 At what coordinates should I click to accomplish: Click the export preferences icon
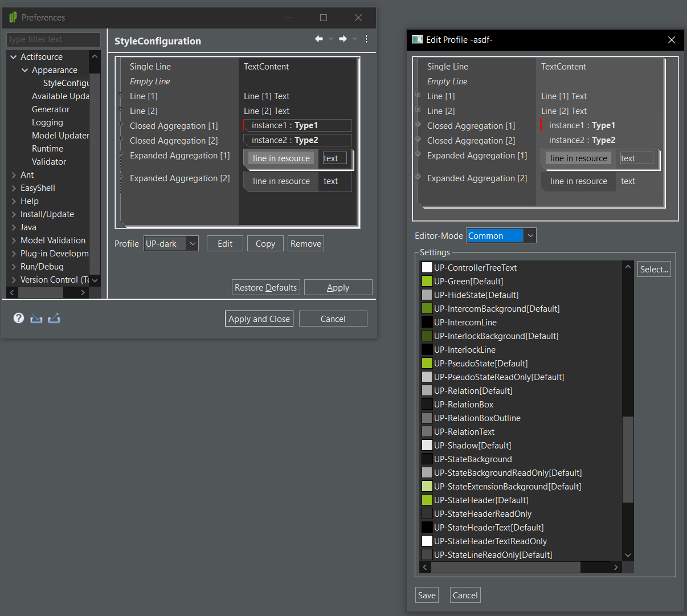54,318
